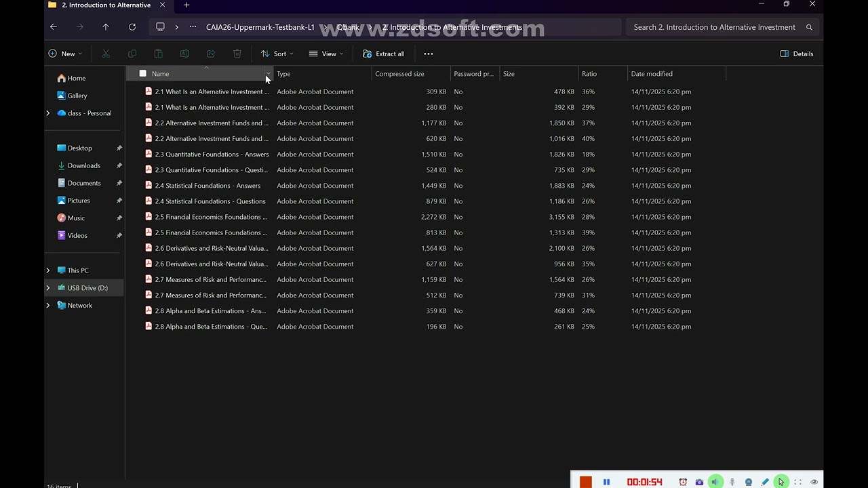The height and width of the screenshot is (488, 868).
Task: Click the pin icon beside Downloads
Action: click(119, 165)
